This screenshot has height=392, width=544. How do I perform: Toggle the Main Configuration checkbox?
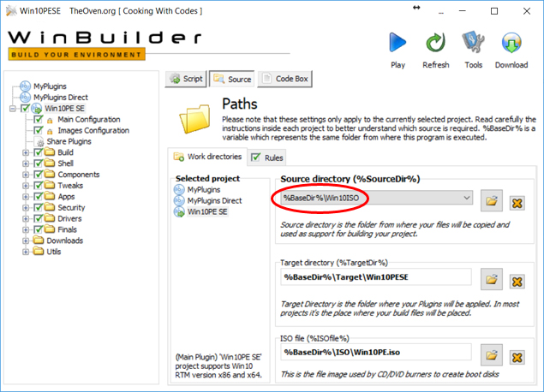coord(39,120)
